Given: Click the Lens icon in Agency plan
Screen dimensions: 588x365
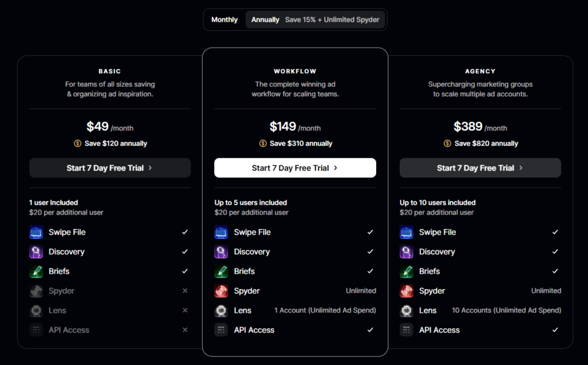Looking at the screenshot, I should (x=407, y=310).
